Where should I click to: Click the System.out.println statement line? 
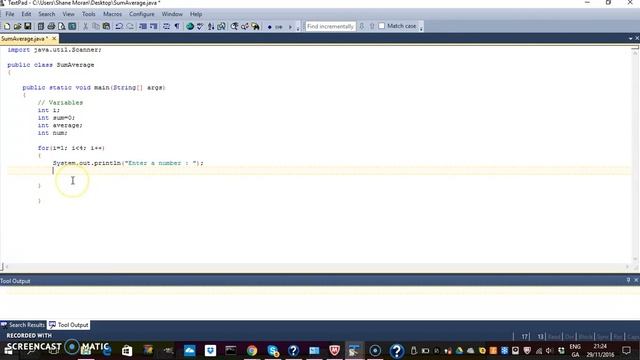click(128, 163)
